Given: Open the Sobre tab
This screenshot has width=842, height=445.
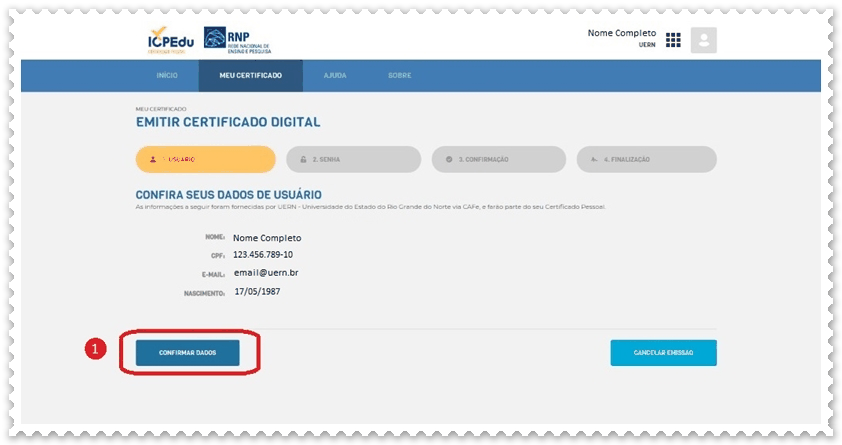Looking at the screenshot, I should tap(399, 76).
